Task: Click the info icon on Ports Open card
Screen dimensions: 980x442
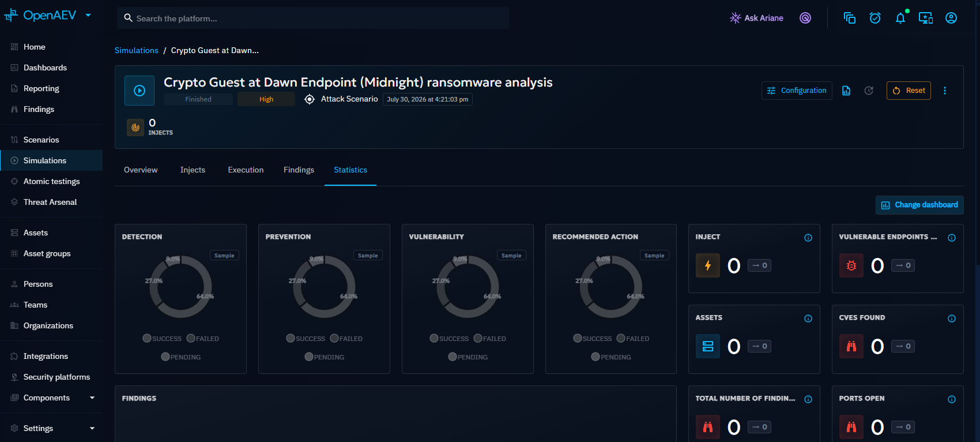Action: 952,399
